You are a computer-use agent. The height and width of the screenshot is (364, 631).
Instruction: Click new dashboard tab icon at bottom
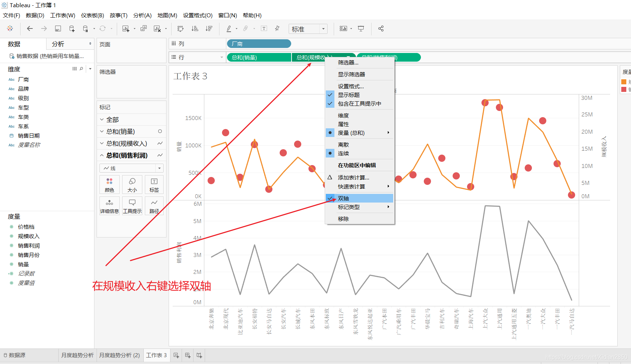click(x=188, y=355)
